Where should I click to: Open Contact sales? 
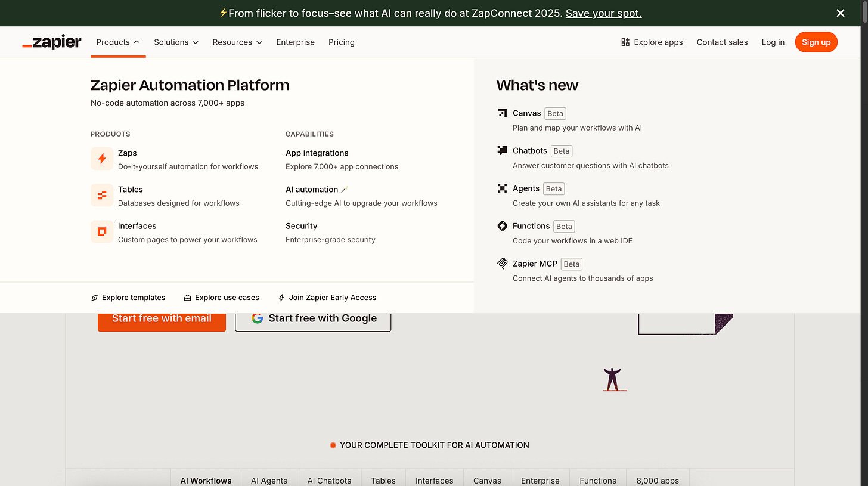click(722, 42)
